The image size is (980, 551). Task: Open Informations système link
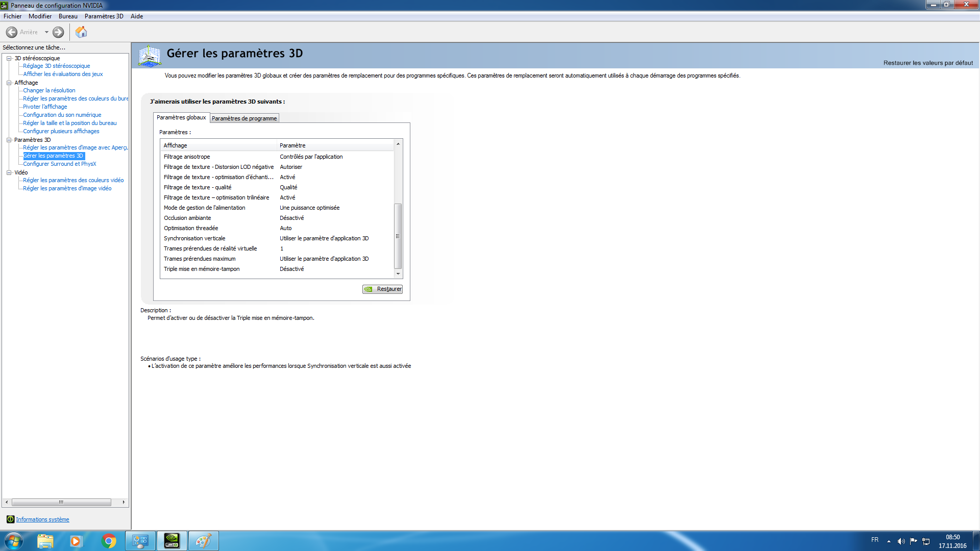click(x=42, y=519)
